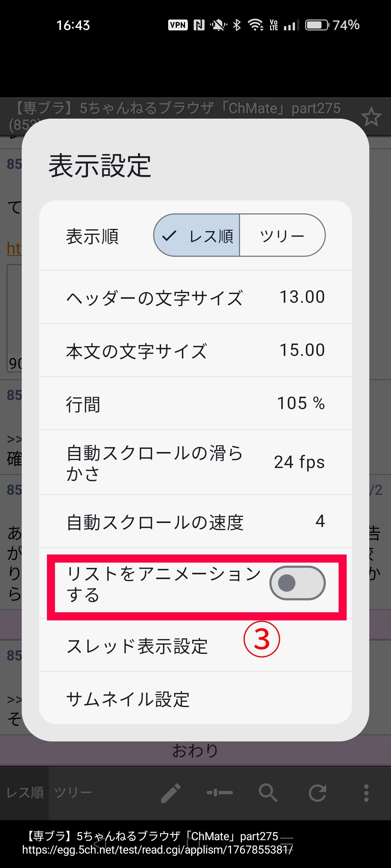Tap the battery status icon
This screenshot has width=391, height=868.
(317, 25)
